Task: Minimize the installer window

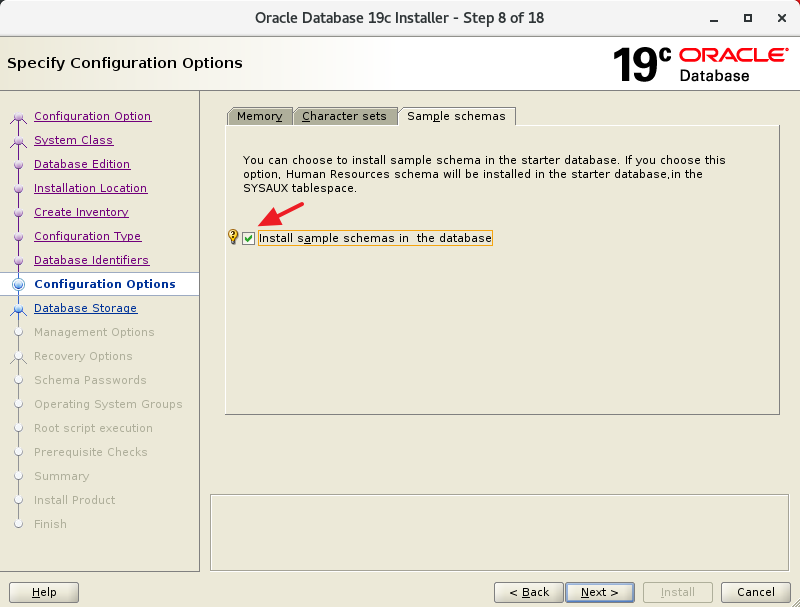Action: [714, 18]
